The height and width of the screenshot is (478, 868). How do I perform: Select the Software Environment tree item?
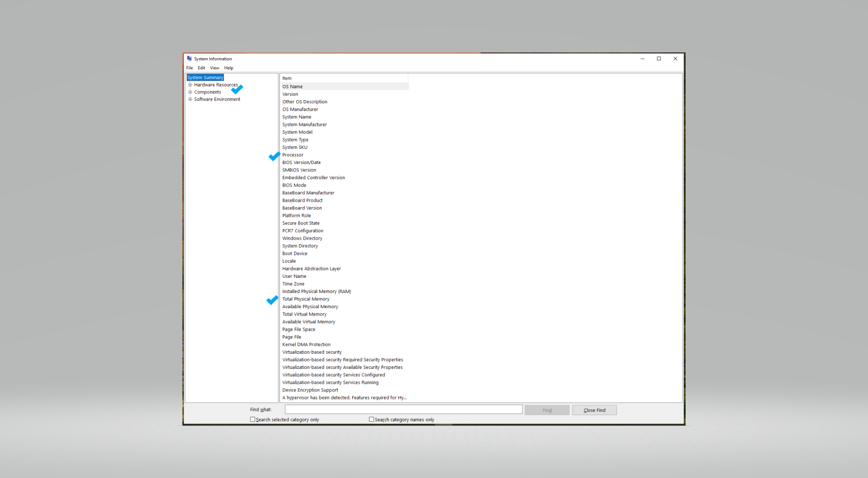(x=217, y=100)
